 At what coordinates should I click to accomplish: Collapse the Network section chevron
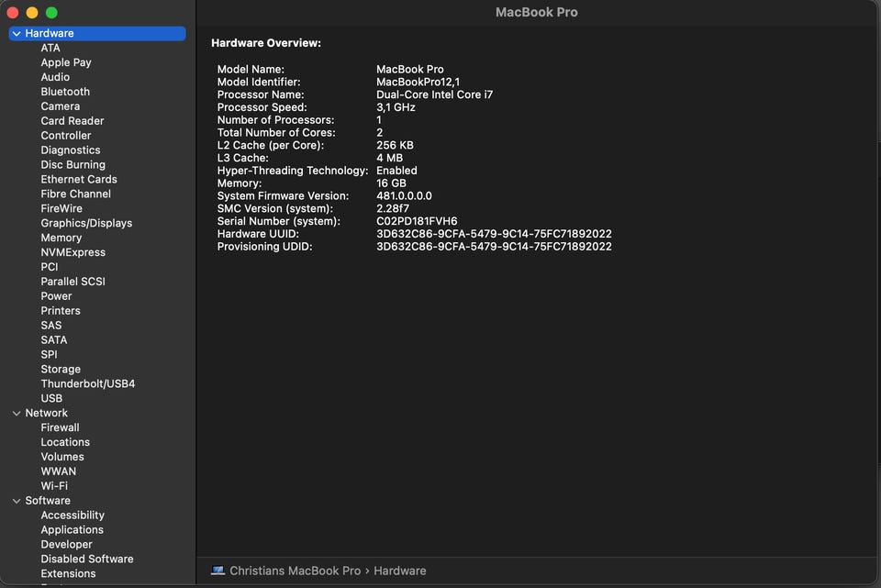(17, 414)
